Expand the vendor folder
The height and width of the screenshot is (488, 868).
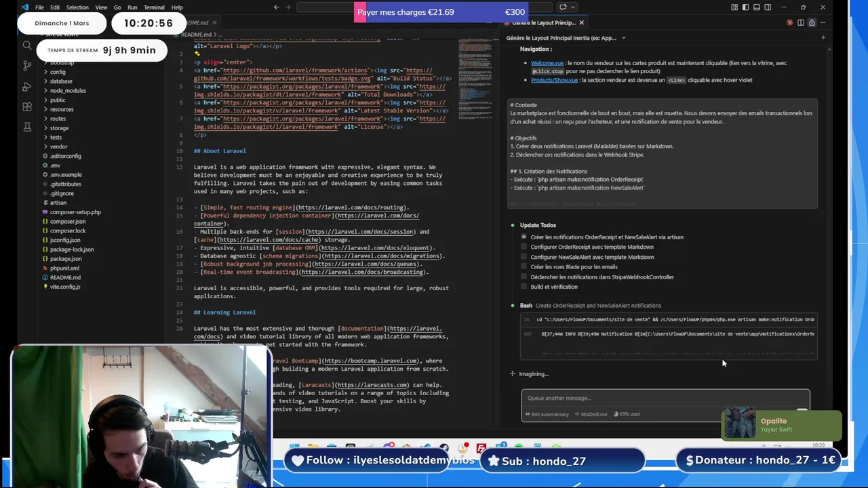[x=58, y=146]
